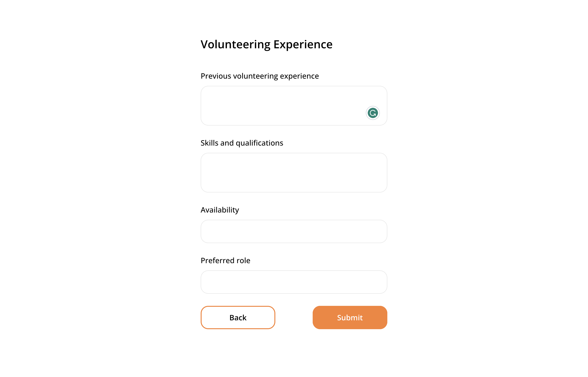Viewport: 588px width, 377px height.
Task: Submit the volunteering experience form
Action: coord(350,317)
